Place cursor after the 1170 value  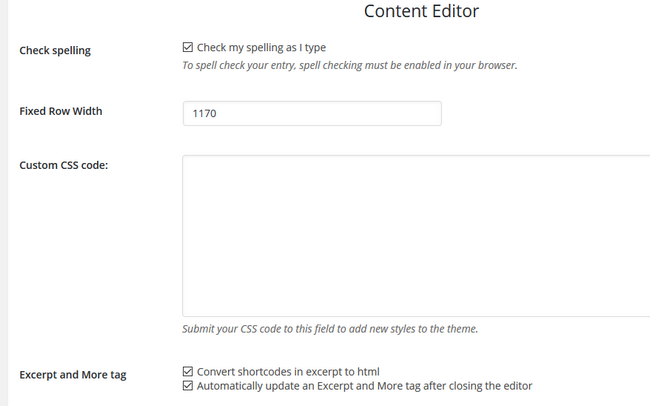(218, 113)
